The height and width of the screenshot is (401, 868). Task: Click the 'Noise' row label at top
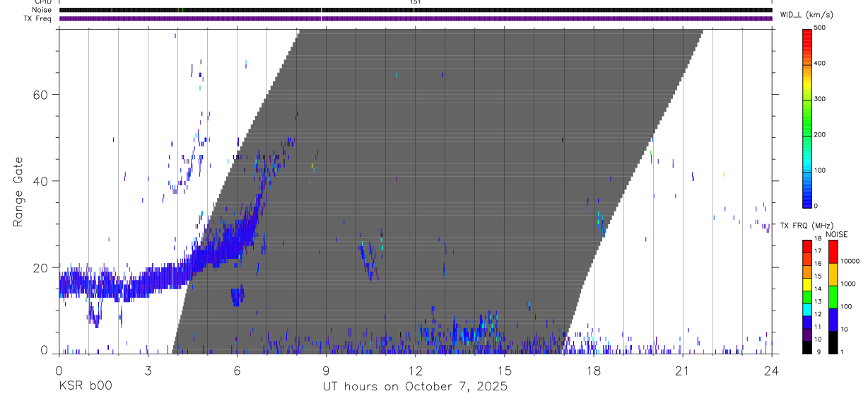tap(43, 11)
